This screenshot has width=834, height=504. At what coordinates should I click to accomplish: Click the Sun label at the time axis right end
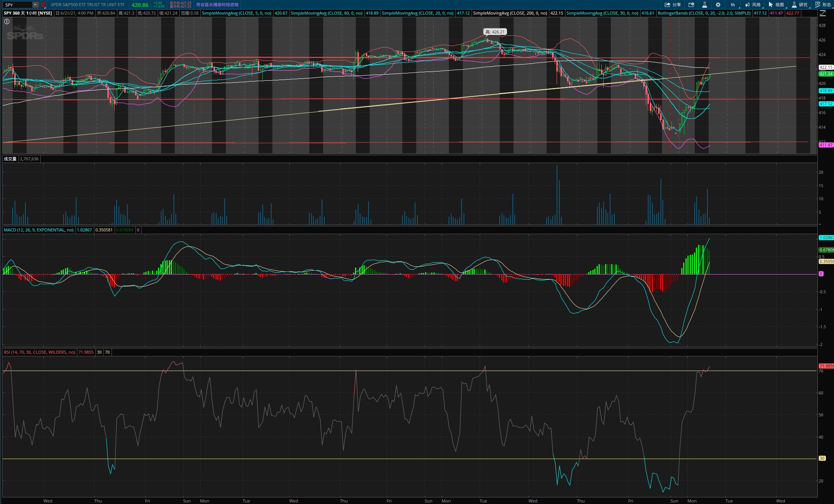tap(674, 501)
